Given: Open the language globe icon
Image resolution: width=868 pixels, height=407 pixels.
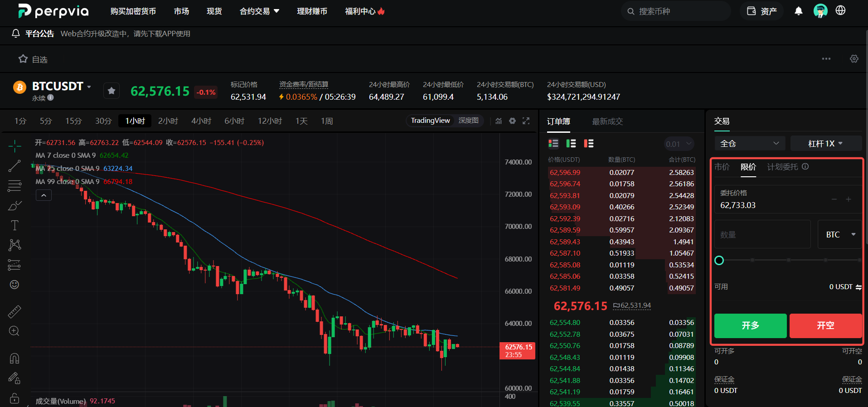Looking at the screenshot, I should [x=840, y=10].
